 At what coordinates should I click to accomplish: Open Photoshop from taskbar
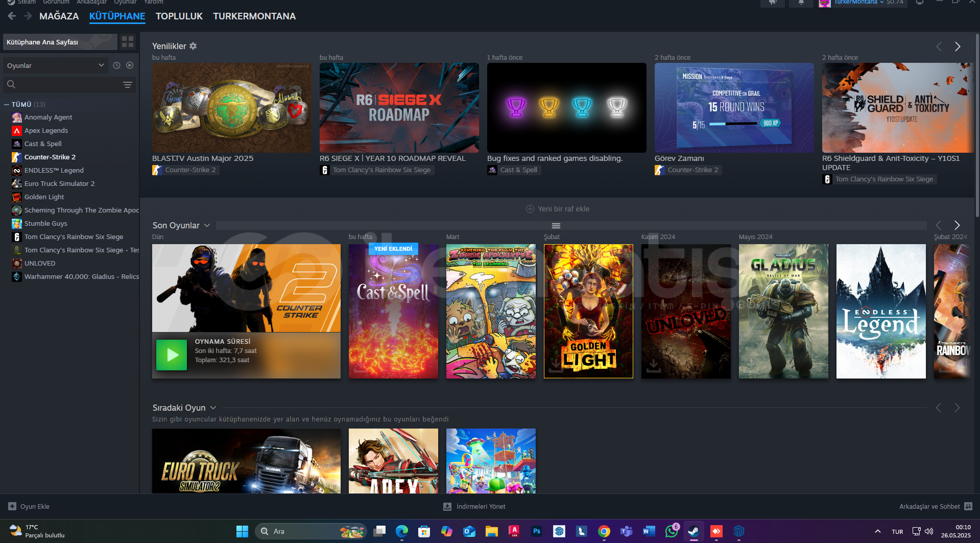tap(537, 531)
